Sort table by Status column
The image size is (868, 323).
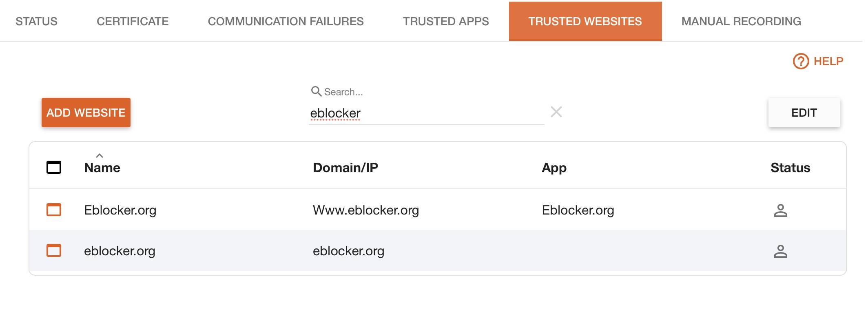790,168
